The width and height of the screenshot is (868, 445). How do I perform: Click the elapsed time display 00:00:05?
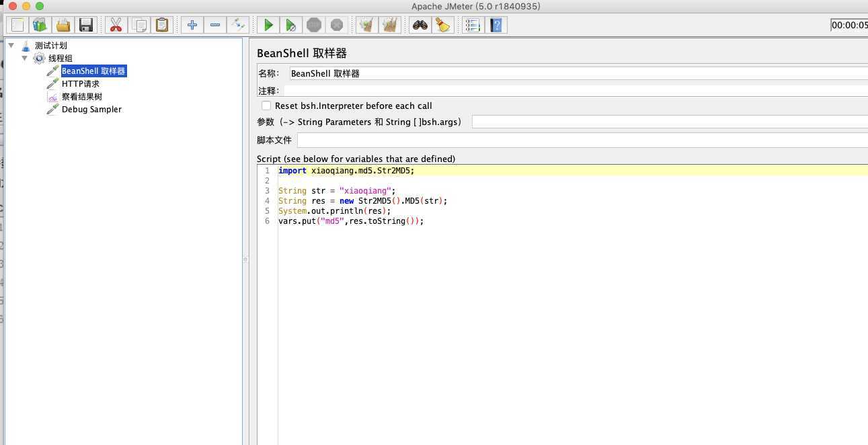pyautogui.click(x=849, y=26)
